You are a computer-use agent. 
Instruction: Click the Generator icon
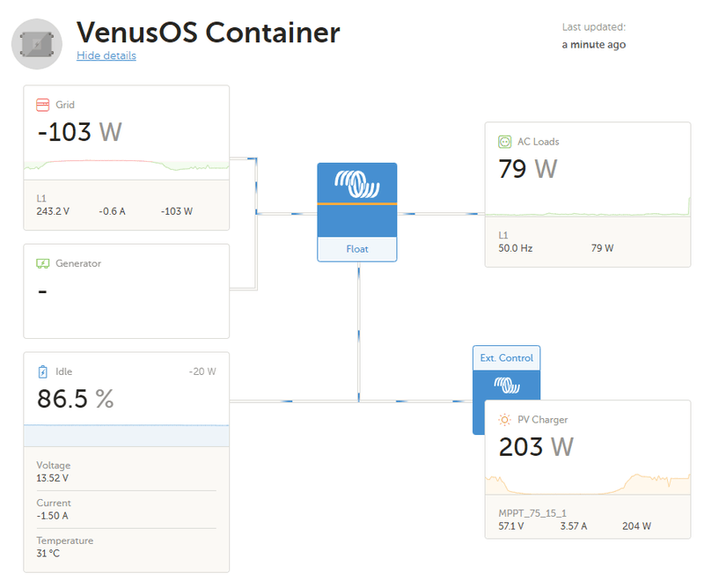[x=42, y=263]
